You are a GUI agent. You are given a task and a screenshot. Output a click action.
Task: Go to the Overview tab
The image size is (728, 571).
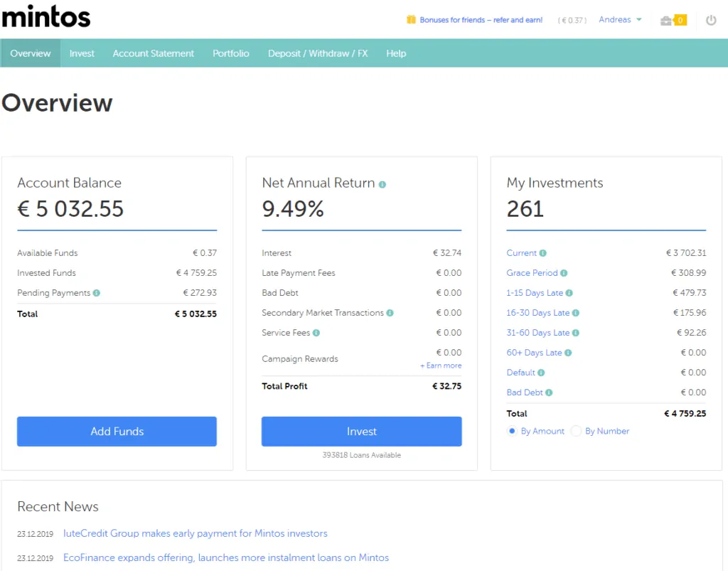30,53
